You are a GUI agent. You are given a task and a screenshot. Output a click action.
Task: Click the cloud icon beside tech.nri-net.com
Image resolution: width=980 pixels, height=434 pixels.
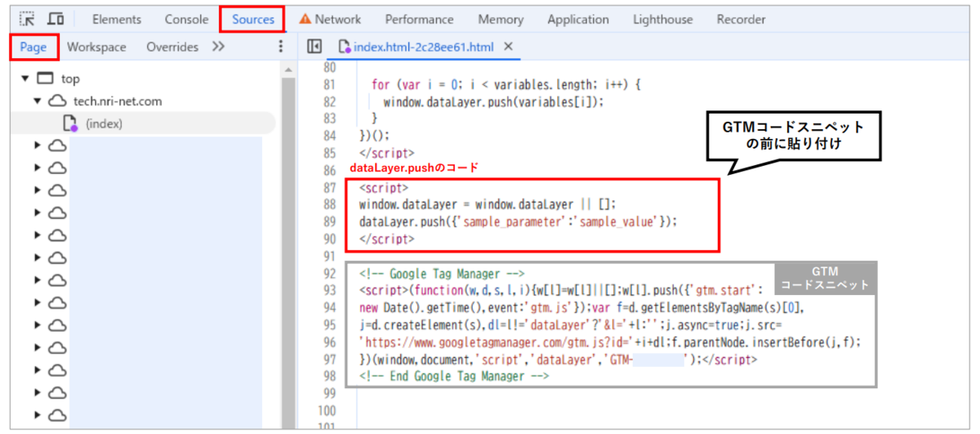pos(57,101)
